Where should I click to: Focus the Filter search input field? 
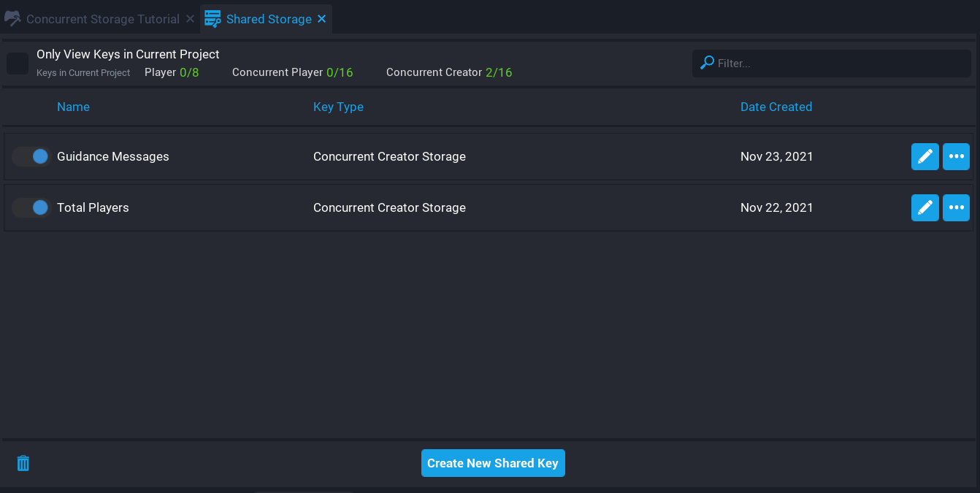[840, 64]
